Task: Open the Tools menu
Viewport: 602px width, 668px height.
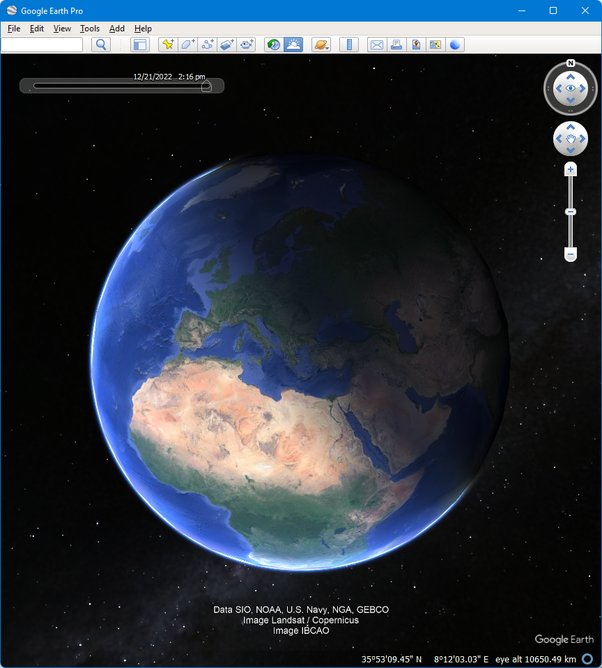Action: coord(90,29)
